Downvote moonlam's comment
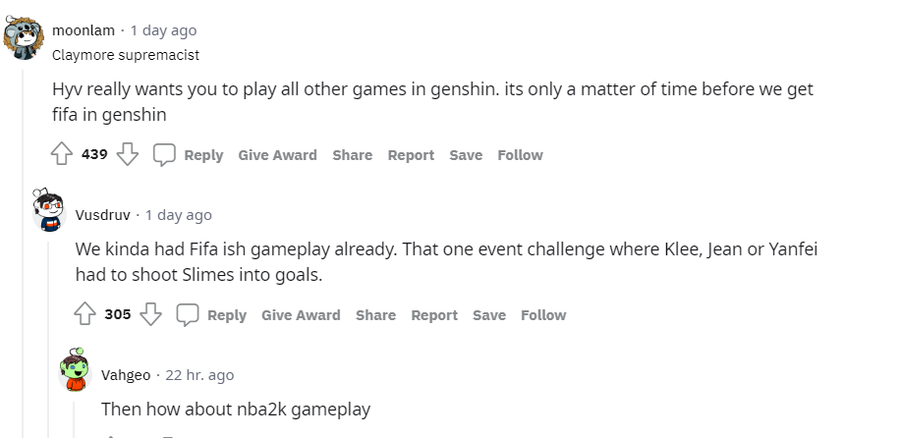Image resolution: width=900 pixels, height=438 pixels. [127, 155]
